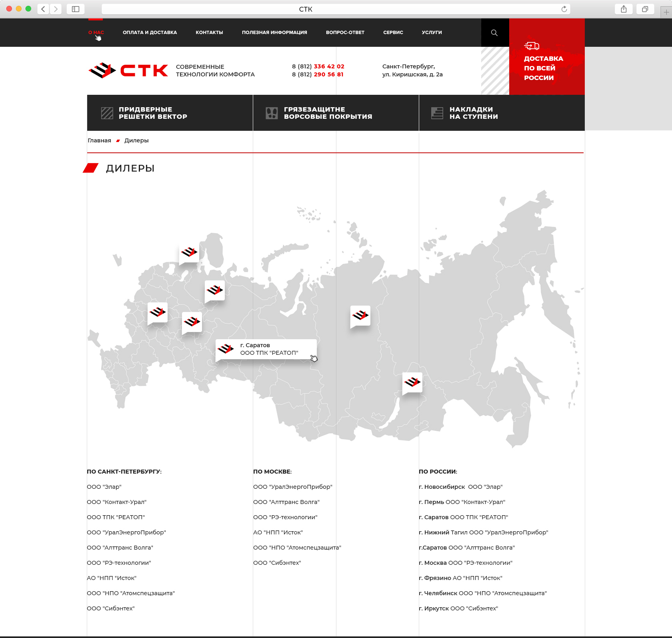Image resolution: width=672 pixels, height=638 pixels.
Task: Click г. Москва ООО "РЭ-технологии" entry
Action: [466, 563]
